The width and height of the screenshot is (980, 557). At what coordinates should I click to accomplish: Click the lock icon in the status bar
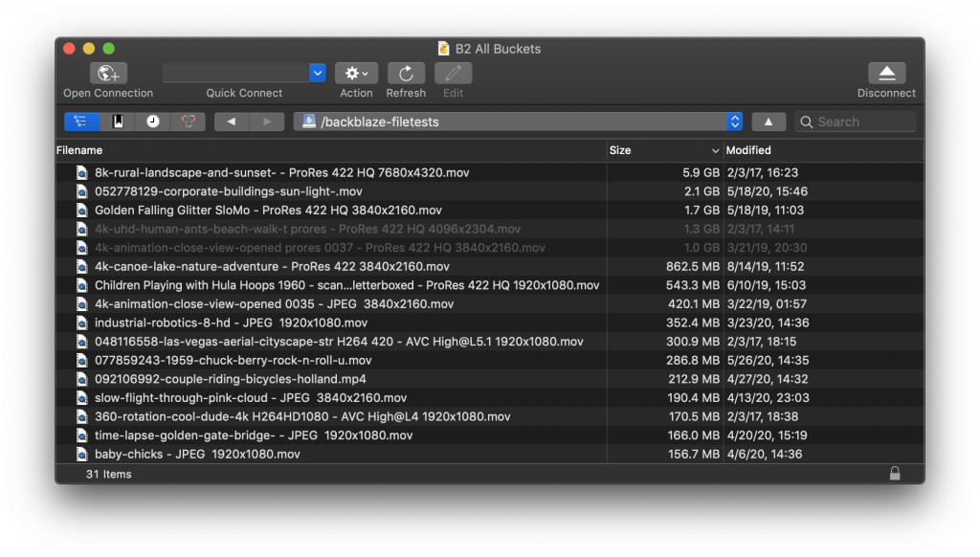(895, 473)
